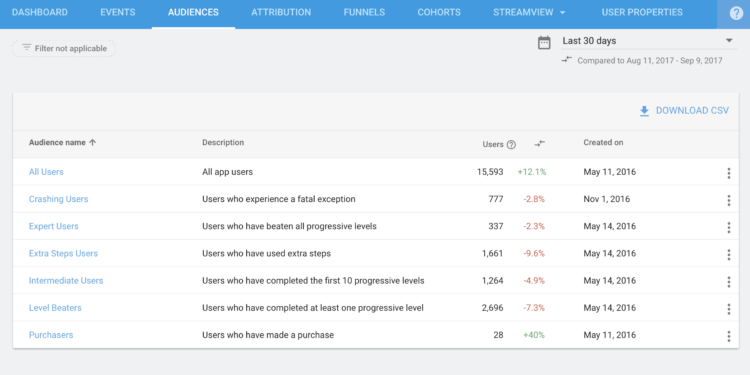This screenshot has width=750, height=375.
Task: Open the three-dot menu for Expert Users
Action: pos(728,228)
